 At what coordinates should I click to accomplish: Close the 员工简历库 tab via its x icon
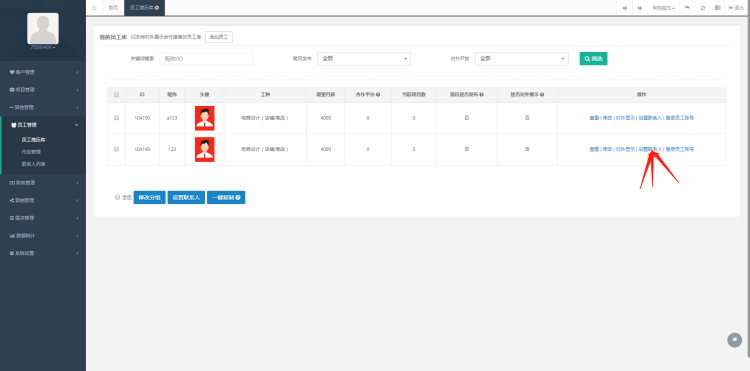157,8
